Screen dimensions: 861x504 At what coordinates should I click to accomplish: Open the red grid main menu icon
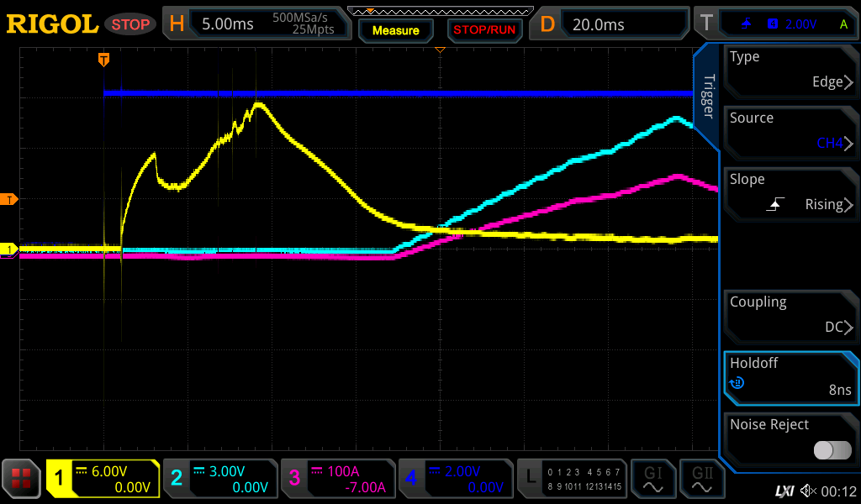(x=22, y=479)
